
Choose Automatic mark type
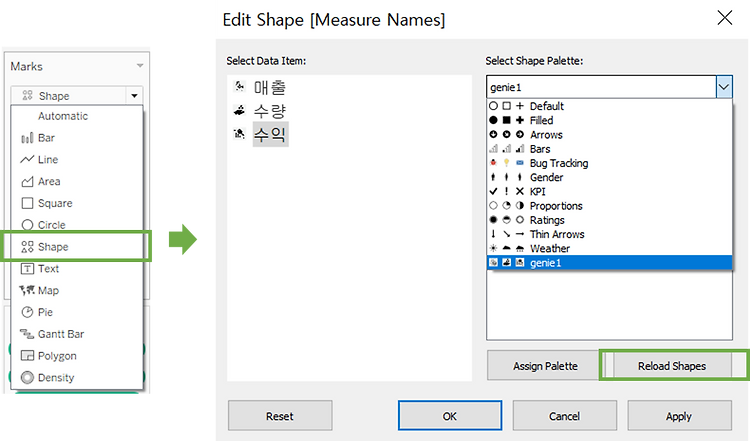(77, 116)
